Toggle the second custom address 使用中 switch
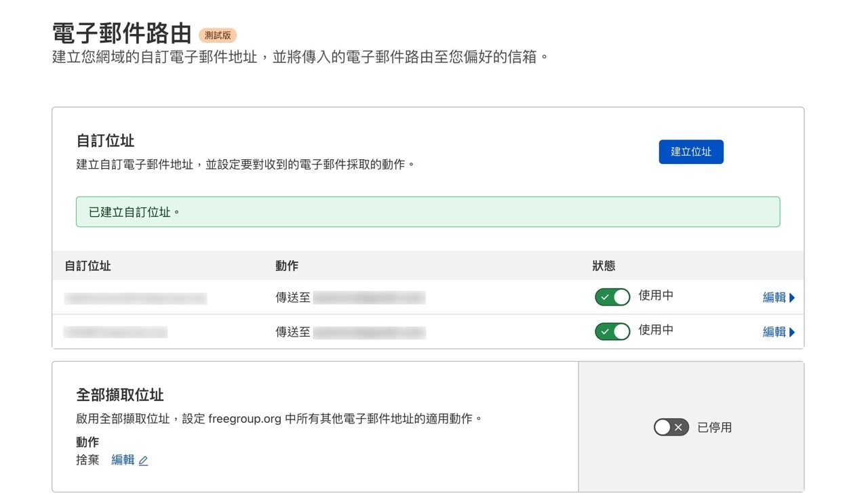 (612, 331)
